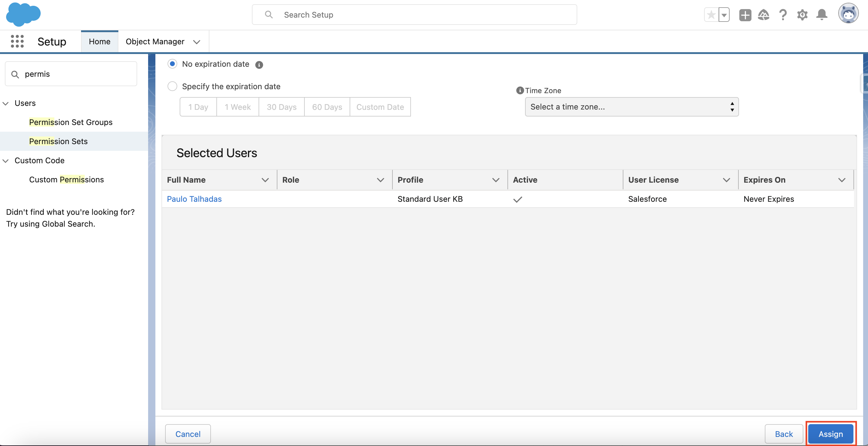Open the Object Manager tab chevron
Viewport: 868px width, 446px height.
coord(196,42)
